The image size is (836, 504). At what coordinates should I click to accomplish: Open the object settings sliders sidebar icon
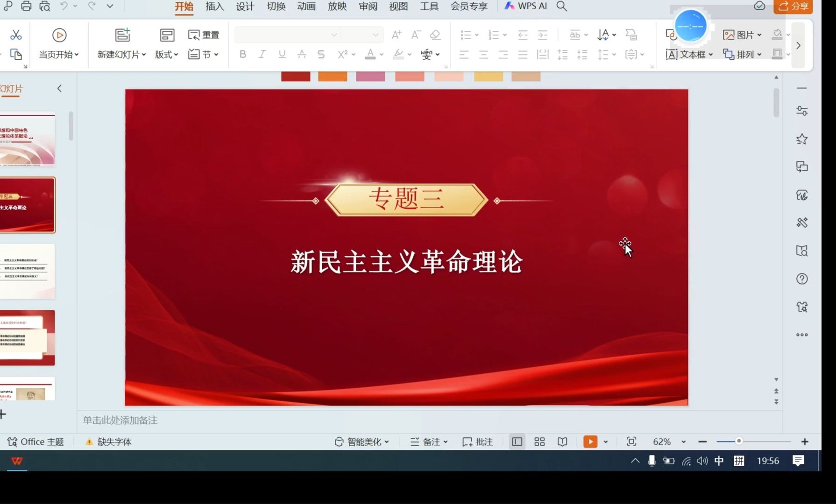[802, 111]
